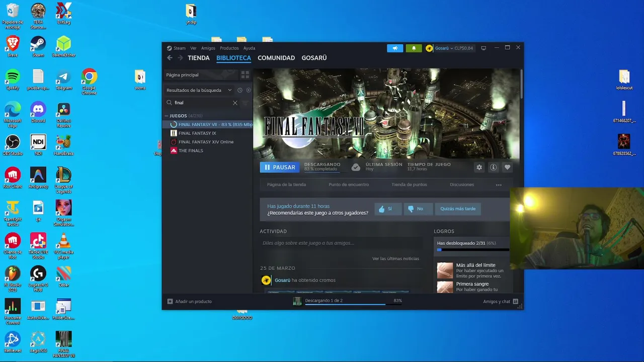This screenshot has width=644, height=362.
Task: Select the OBS Studio desktop icon
Action: [13, 145]
